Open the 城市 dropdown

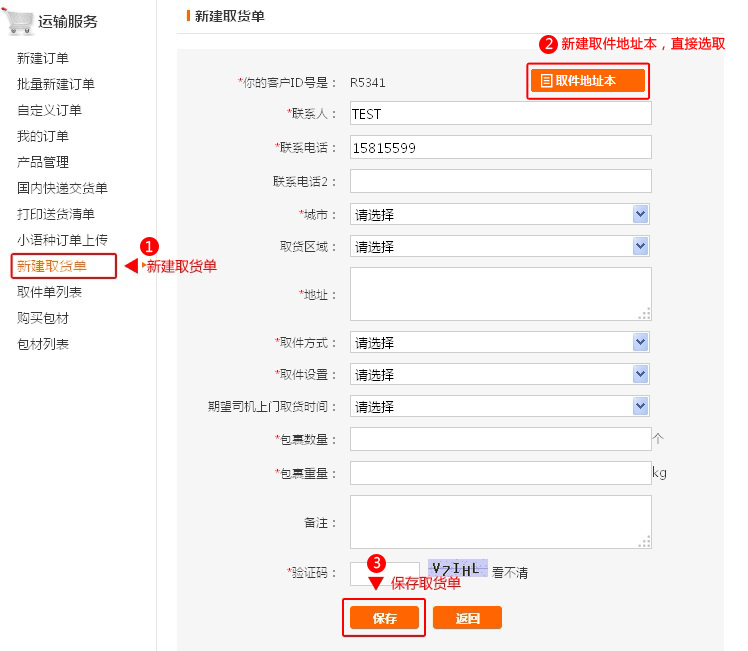click(x=500, y=215)
